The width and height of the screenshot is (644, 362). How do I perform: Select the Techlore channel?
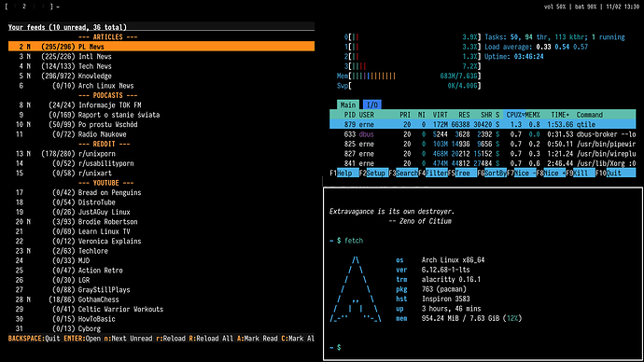click(161, 251)
